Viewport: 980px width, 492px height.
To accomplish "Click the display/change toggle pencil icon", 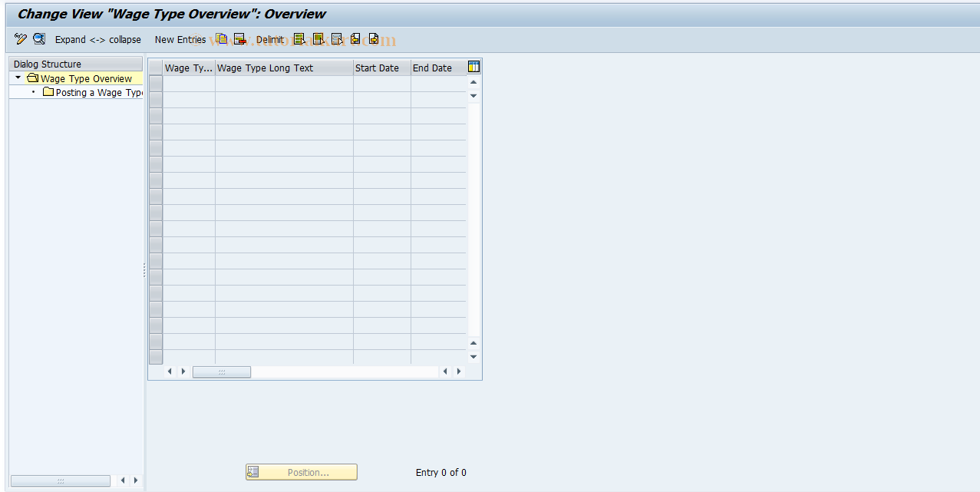I will point(21,39).
